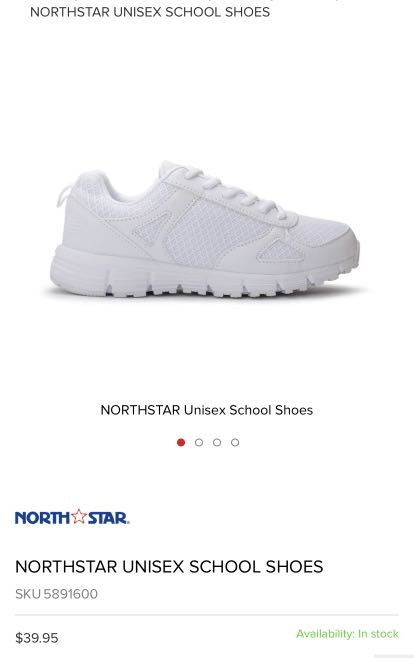Click the red star in Northstar logo
The image size is (414, 658).
pos(78,516)
